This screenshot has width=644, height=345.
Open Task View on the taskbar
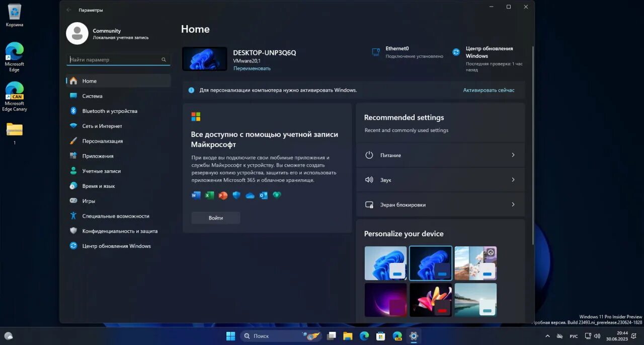pyautogui.click(x=331, y=336)
